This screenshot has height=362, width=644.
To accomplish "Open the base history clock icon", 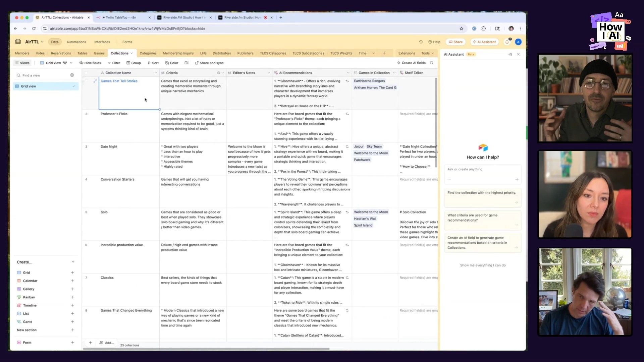I will click(x=421, y=42).
